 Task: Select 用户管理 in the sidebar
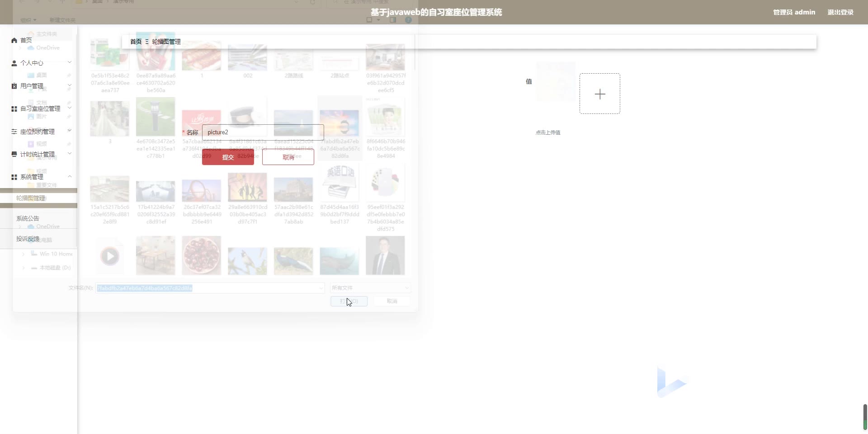point(32,86)
